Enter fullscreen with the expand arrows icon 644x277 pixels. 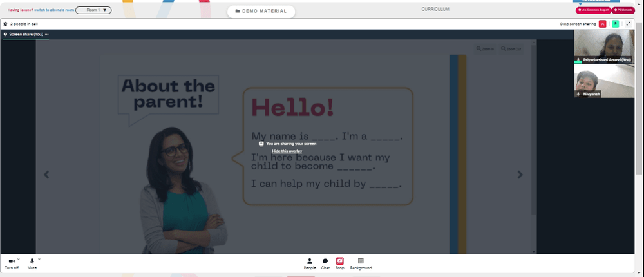(629, 24)
